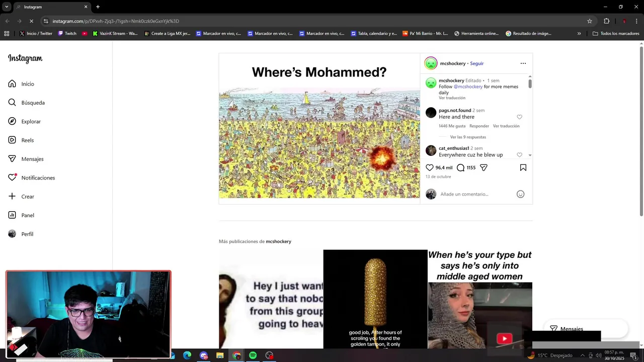
Task: Click the comment input field
Action: 475,194
